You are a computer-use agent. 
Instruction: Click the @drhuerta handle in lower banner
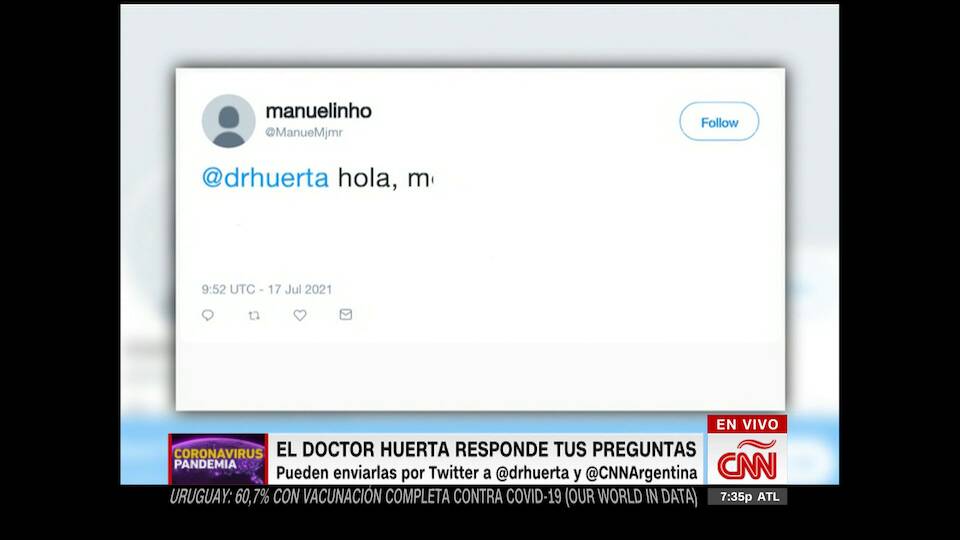coord(532,473)
